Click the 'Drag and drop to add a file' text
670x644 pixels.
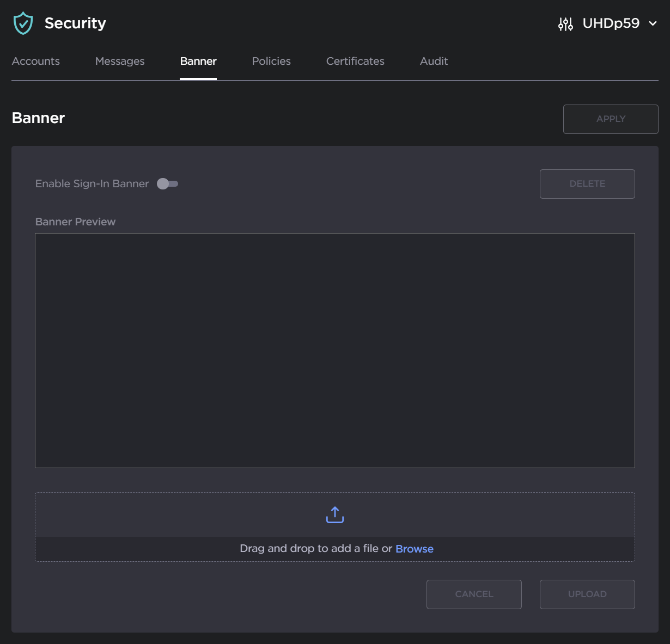point(316,549)
